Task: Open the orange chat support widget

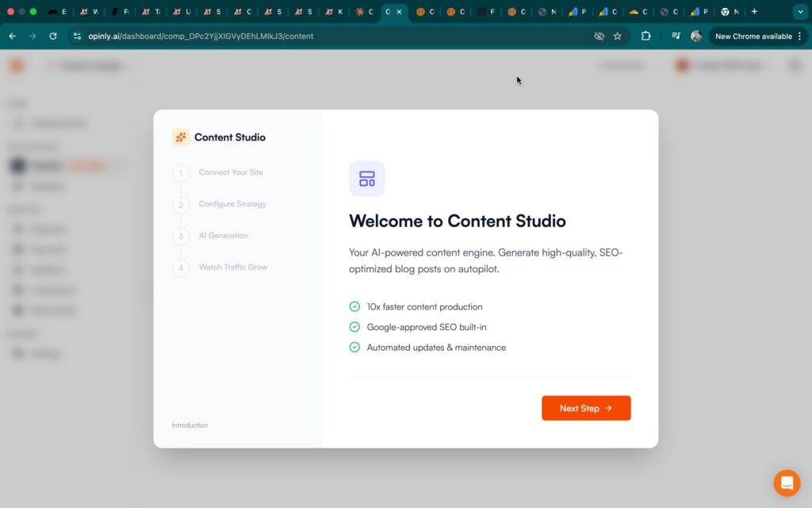Action: tap(787, 483)
